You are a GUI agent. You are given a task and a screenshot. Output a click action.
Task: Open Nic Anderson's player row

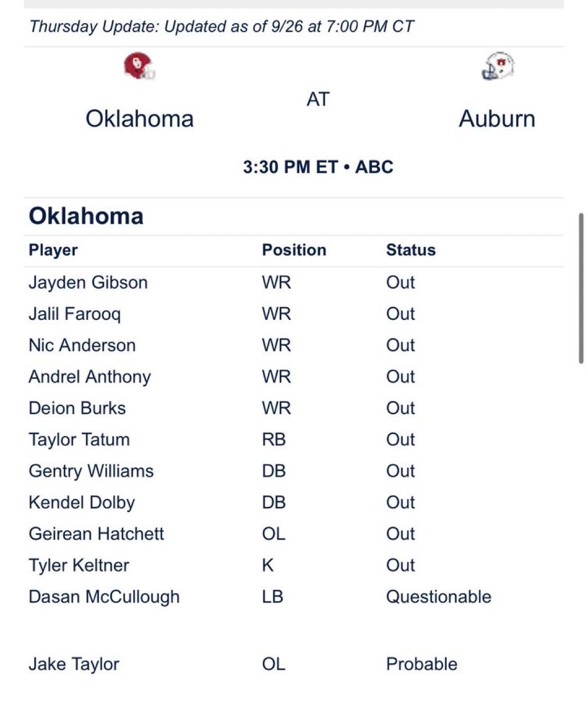tap(82, 345)
